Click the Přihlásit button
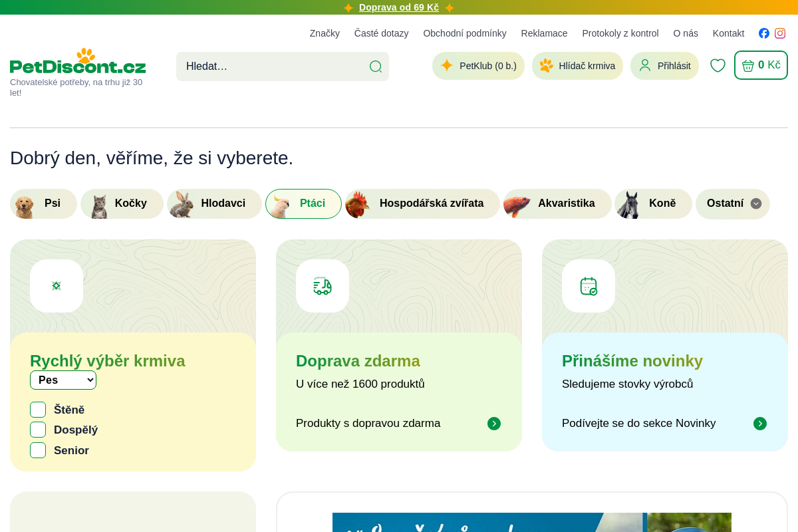Image resolution: width=798 pixels, height=532 pixels. click(664, 65)
